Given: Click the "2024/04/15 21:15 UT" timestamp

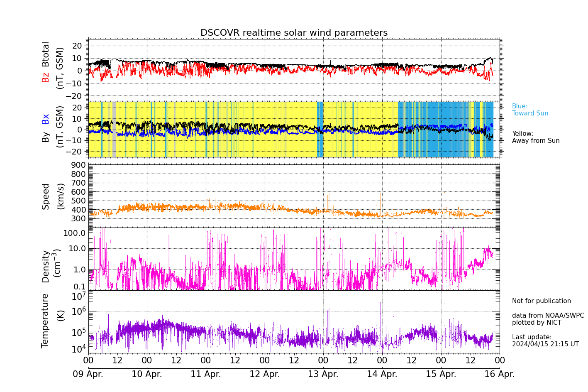Looking at the screenshot, I should (545, 344).
